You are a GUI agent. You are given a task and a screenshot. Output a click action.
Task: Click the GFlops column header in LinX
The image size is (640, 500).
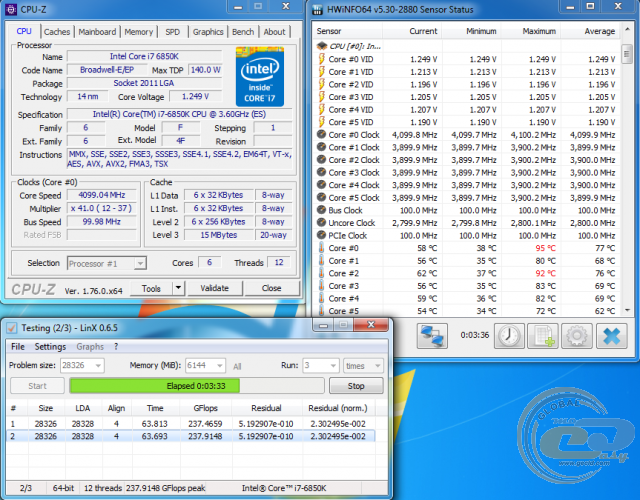point(205,408)
